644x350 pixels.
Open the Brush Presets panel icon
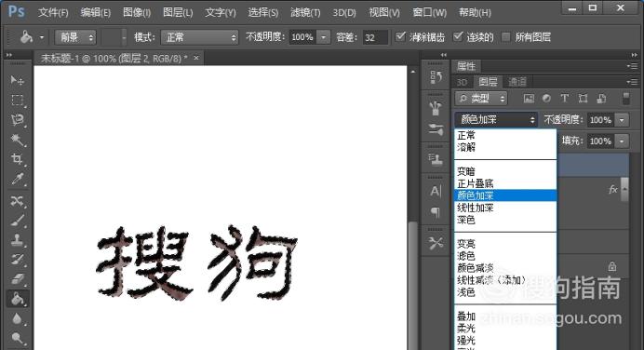[436, 129]
